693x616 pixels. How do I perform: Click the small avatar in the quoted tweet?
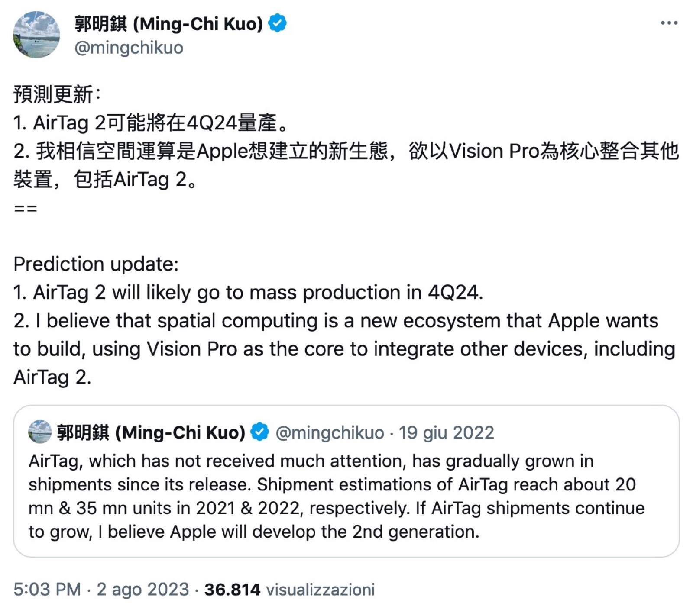coord(40,432)
